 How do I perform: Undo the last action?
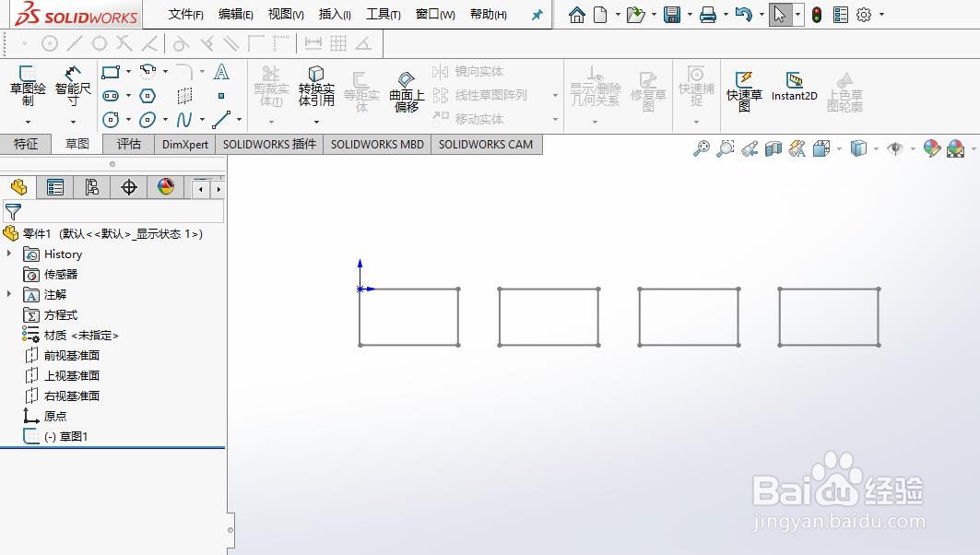click(x=743, y=15)
